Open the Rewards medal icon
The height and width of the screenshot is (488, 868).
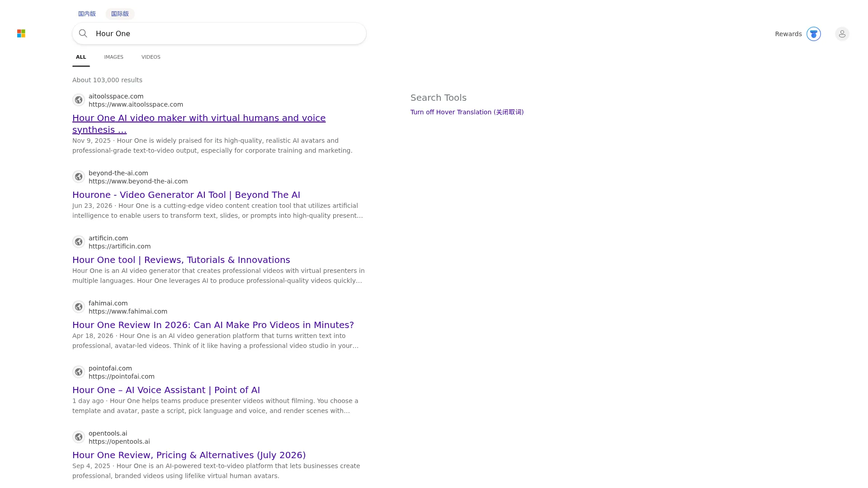point(814,34)
